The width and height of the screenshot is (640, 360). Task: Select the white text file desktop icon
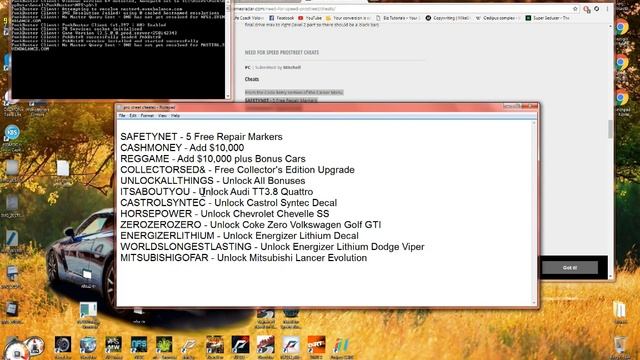point(62,168)
